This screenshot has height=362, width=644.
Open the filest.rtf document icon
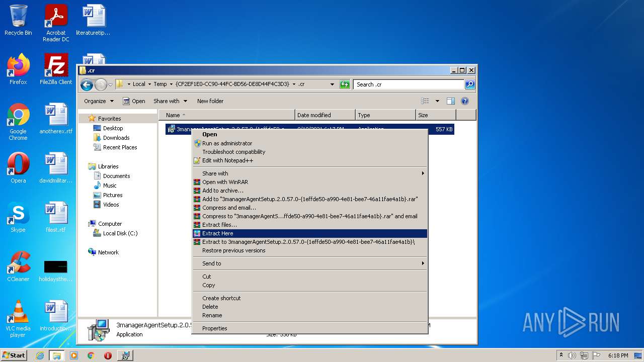[x=56, y=217]
